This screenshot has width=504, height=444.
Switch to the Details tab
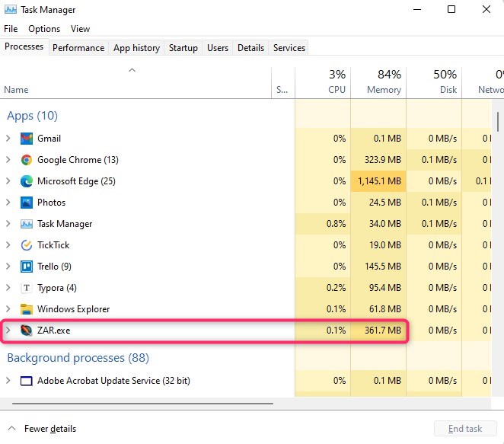250,48
